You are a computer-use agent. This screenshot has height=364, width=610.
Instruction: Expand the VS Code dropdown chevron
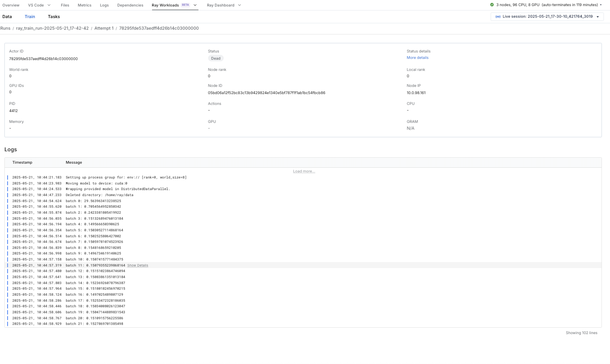[49, 5]
